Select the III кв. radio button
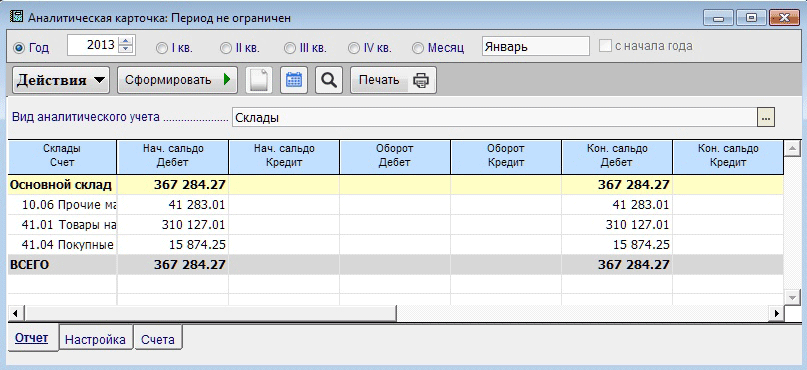The width and height of the screenshot is (807, 370). [289, 48]
